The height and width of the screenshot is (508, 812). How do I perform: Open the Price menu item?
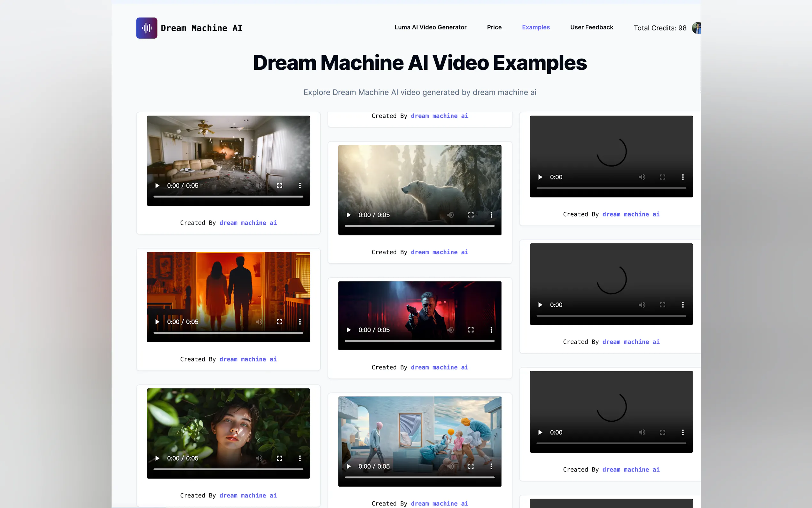[x=494, y=27]
